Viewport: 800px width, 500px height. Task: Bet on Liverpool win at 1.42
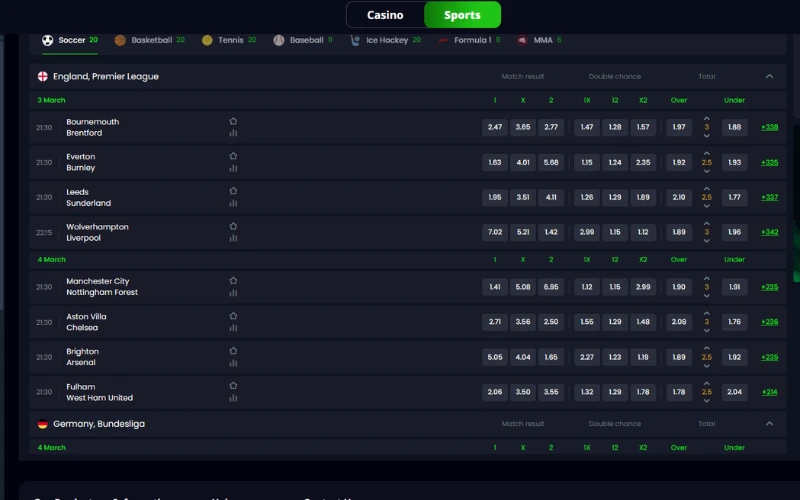coord(551,232)
